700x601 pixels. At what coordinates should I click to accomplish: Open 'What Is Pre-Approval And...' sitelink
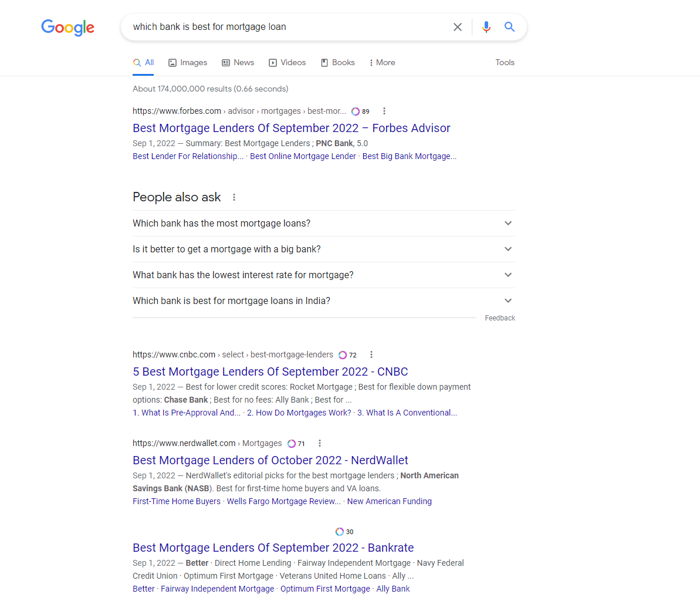[187, 413]
